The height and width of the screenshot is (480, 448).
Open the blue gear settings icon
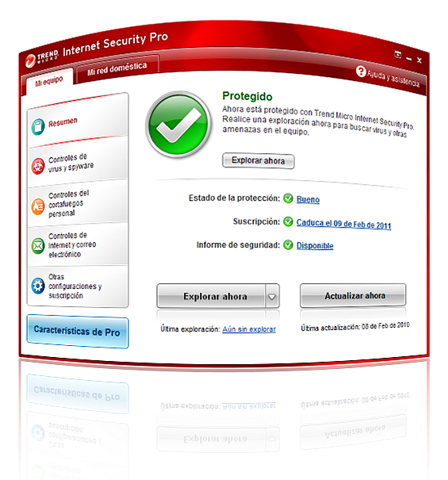click(38, 286)
